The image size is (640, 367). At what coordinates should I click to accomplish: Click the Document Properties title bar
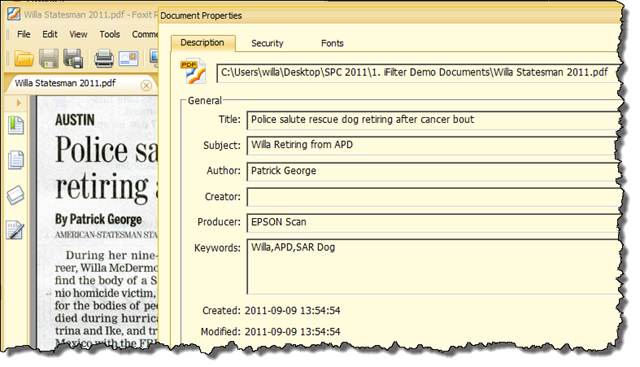point(390,16)
